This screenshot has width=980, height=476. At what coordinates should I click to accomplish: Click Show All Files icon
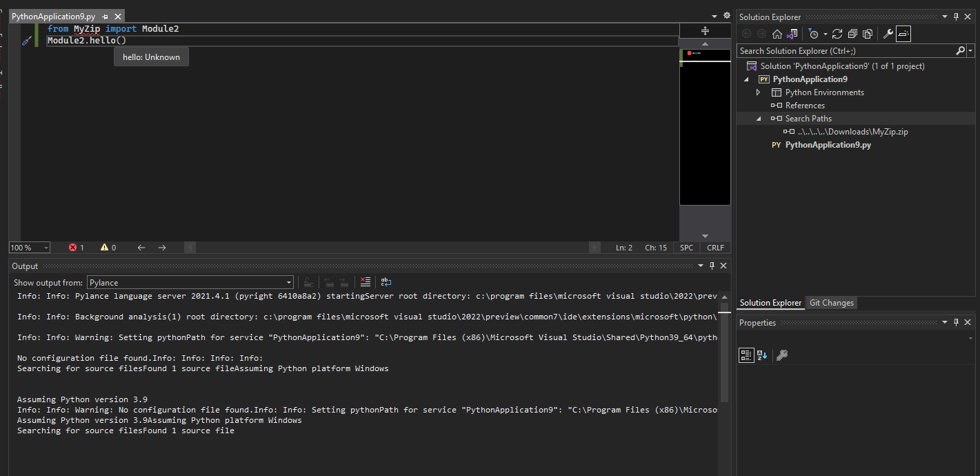[868, 34]
